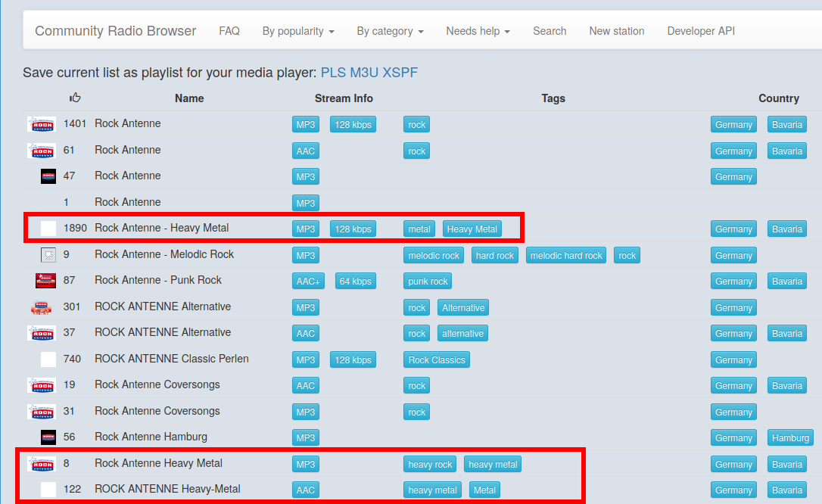Click the blank logo beside Rock Antenne - Heavy Metal
Viewport: 822px width, 504px height.
pyautogui.click(x=48, y=229)
